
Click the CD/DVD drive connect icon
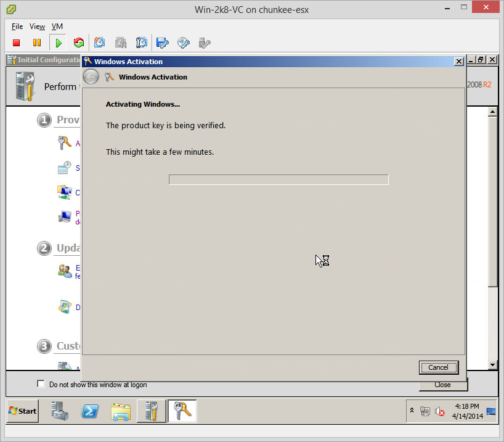[184, 43]
